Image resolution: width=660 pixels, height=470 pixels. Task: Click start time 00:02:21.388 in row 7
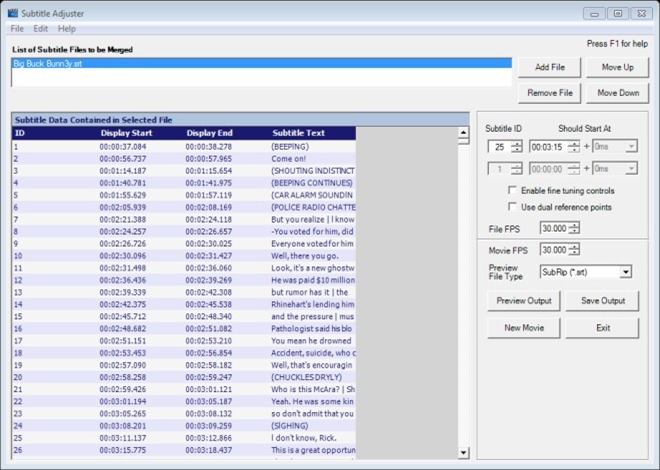[123, 219]
